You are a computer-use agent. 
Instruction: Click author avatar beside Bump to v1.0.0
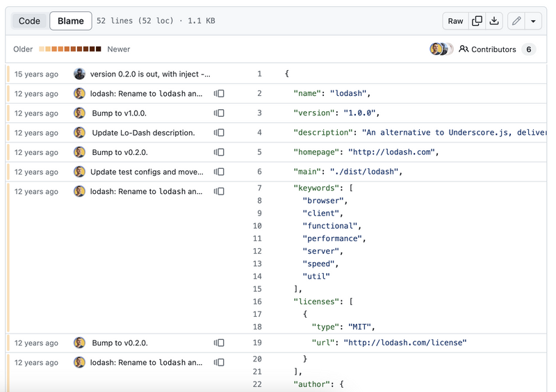(x=79, y=113)
